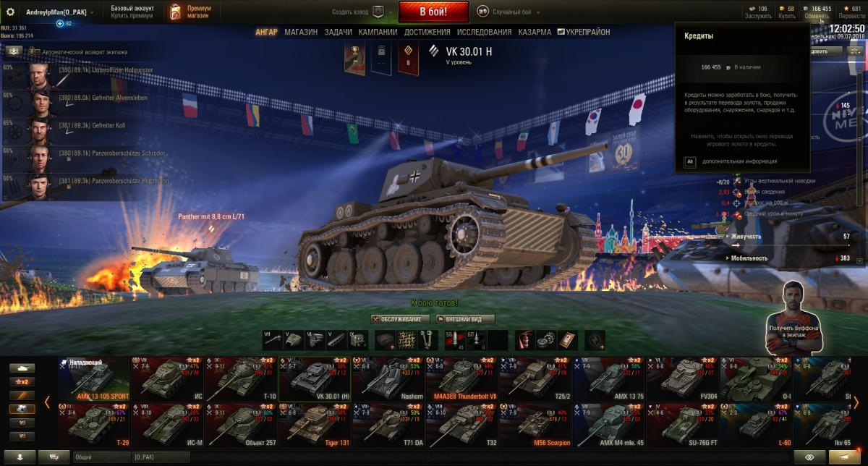
Task: Click the В бой! battle button
Action: pyautogui.click(x=434, y=12)
